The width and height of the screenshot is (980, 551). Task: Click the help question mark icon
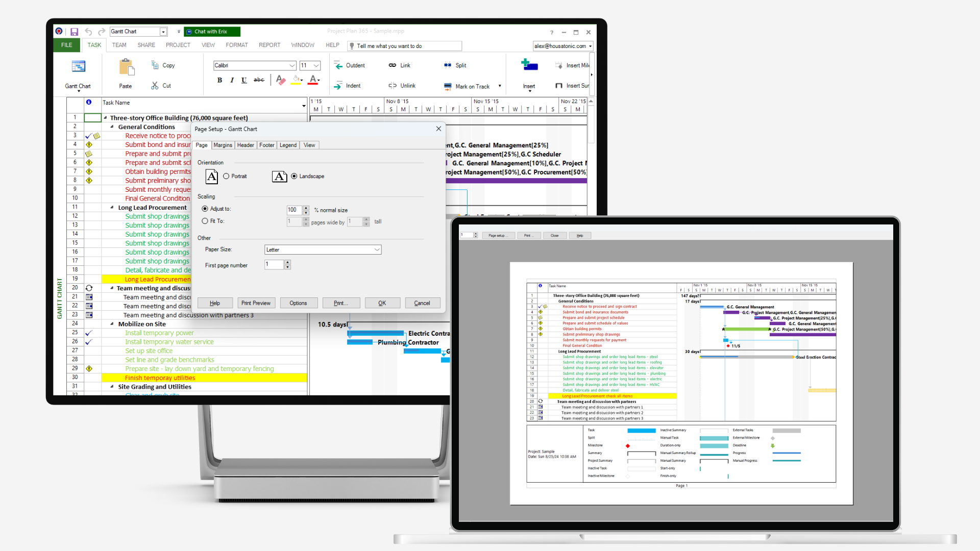[551, 32]
